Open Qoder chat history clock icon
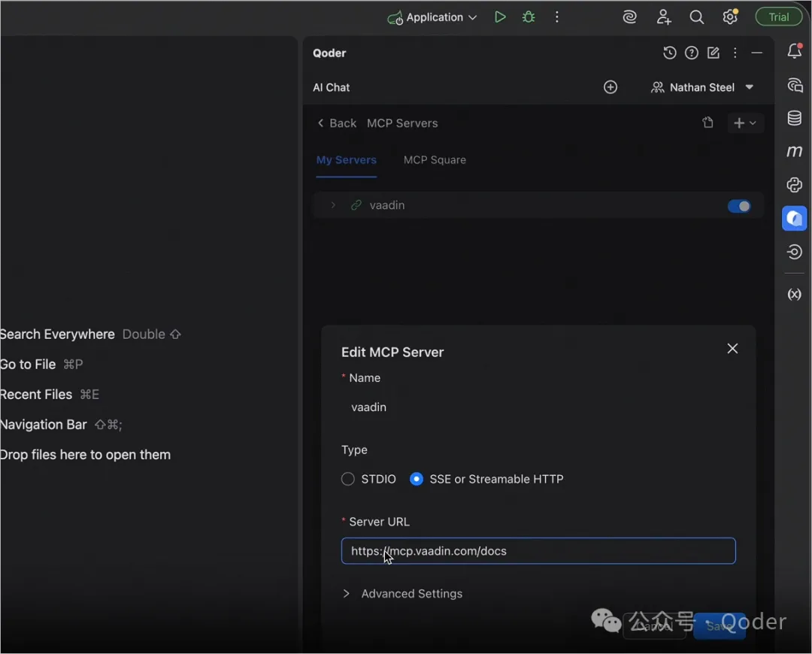This screenshot has height=654, width=812. tap(670, 53)
